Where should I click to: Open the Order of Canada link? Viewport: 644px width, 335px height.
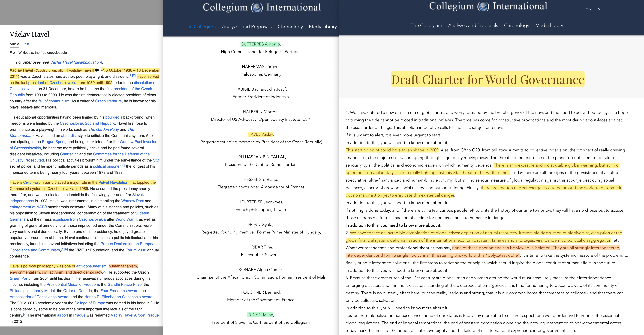tap(78, 291)
